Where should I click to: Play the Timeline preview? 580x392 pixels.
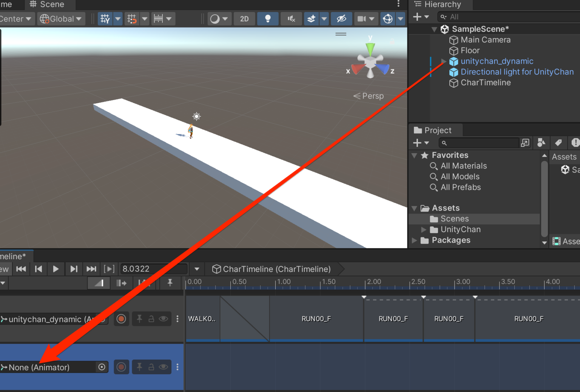(56, 269)
